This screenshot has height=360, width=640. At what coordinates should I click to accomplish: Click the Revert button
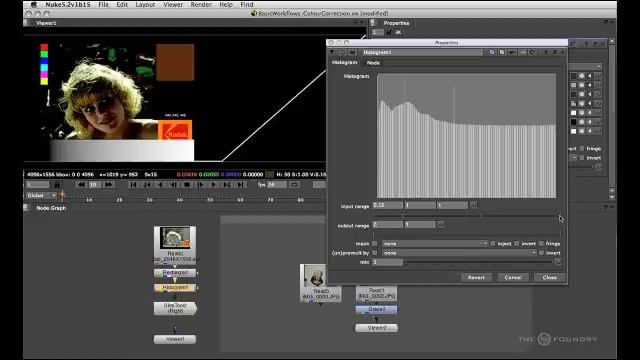(476, 278)
